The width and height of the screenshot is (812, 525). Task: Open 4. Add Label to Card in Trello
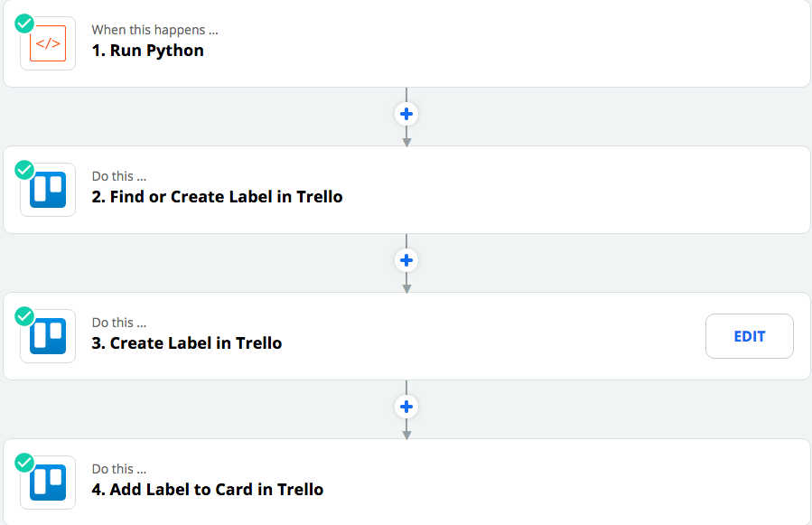tap(207, 490)
